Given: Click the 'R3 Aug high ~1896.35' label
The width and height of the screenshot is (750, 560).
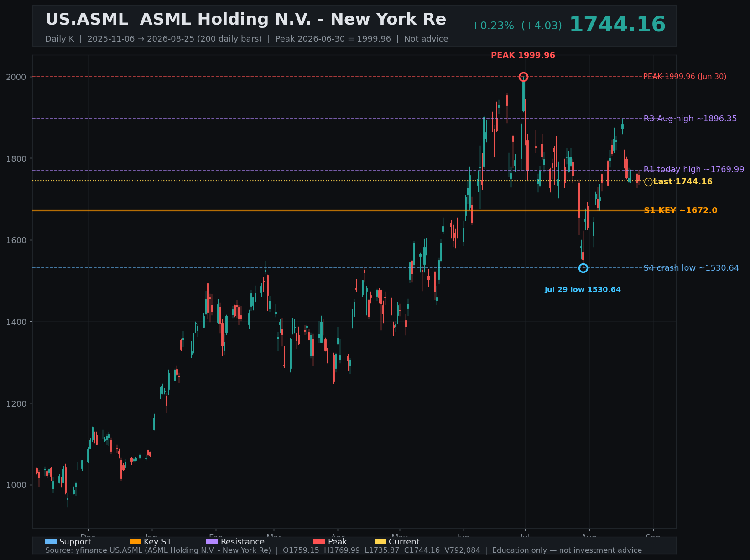Looking at the screenshot, I should (690, 119).
